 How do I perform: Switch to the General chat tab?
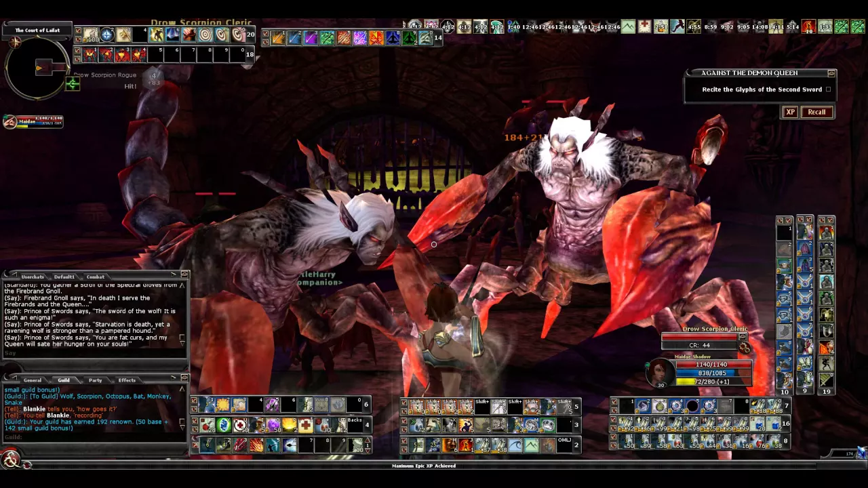pyautogui.click(x=33, y=380)
